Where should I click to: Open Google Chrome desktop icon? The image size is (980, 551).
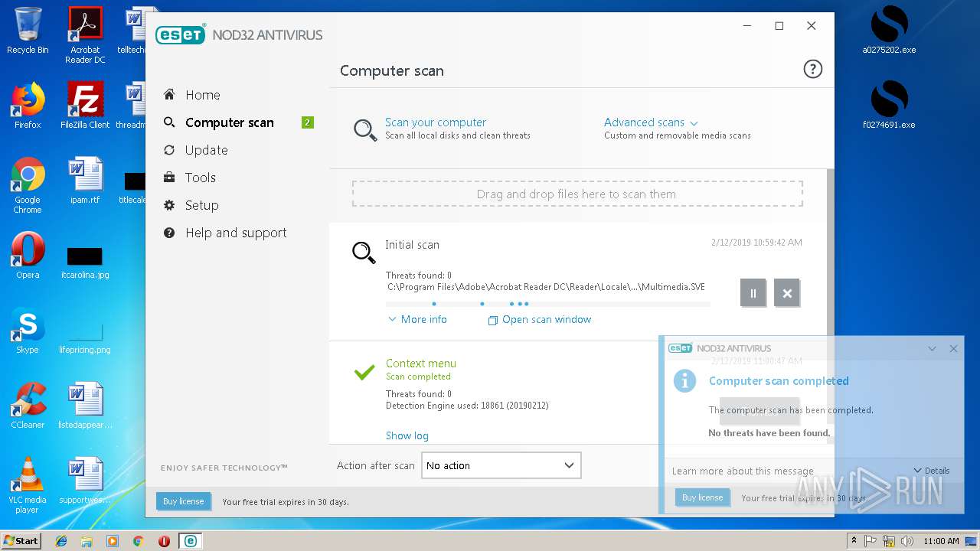tap(28, 185)
